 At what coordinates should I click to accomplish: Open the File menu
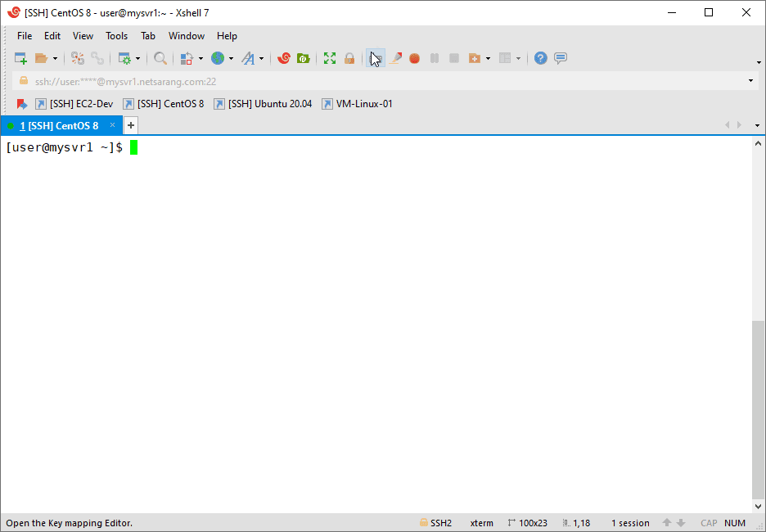tap(25, 36)
